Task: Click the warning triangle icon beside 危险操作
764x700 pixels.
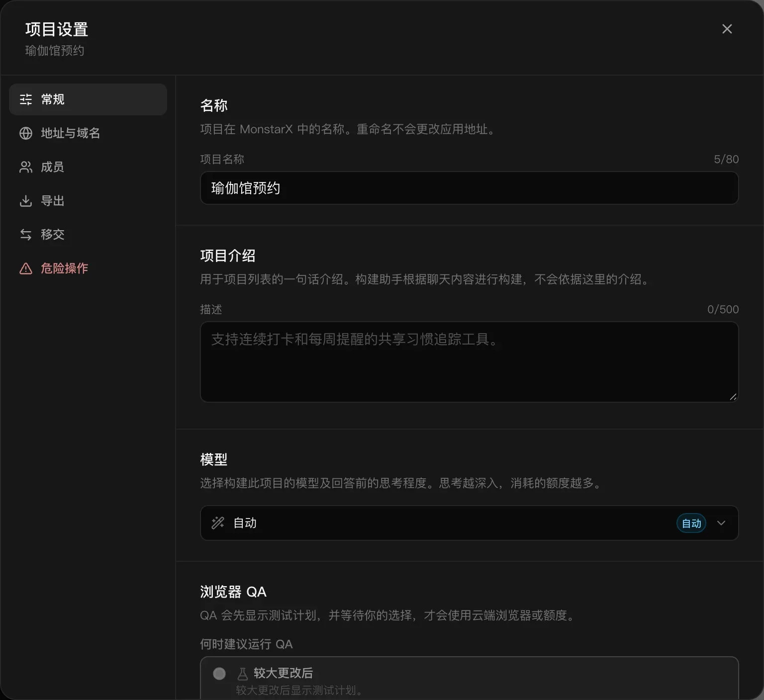Action: pyautogui.click(x=26, y=268)
